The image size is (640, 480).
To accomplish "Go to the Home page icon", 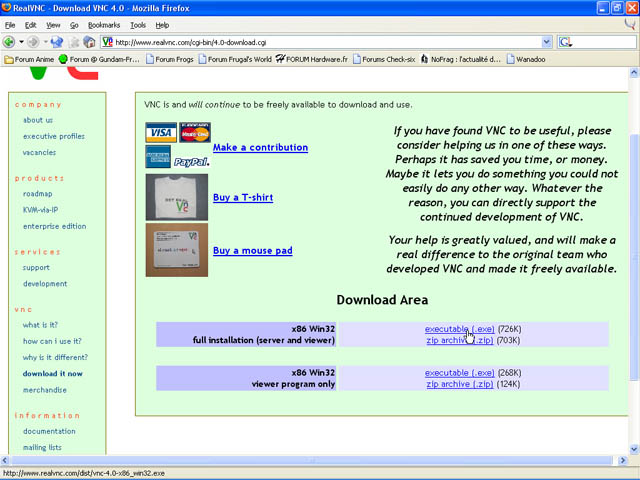I will (x=89, y=42).
